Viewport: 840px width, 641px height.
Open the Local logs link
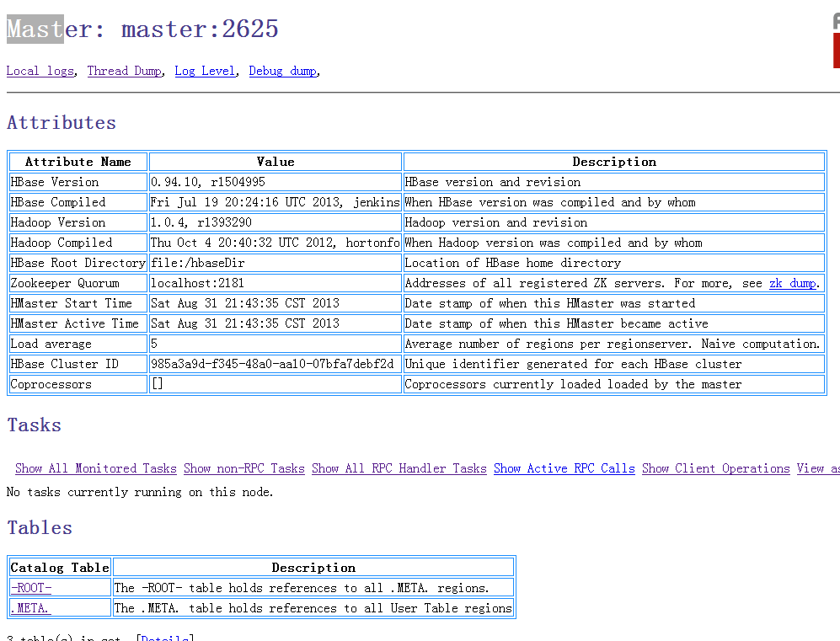(40, 72)
